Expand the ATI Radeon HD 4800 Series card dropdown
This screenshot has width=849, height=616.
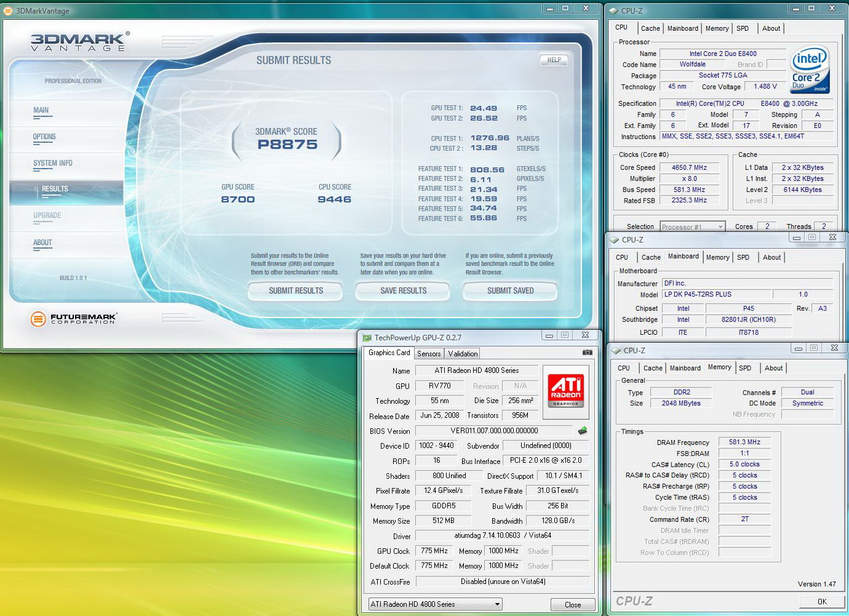pos(435,604)
